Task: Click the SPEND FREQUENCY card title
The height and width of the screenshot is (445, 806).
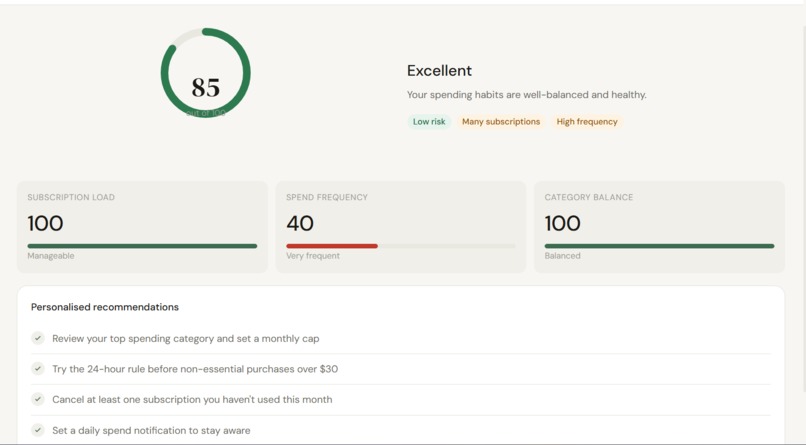Action: [x=327, y=197]
